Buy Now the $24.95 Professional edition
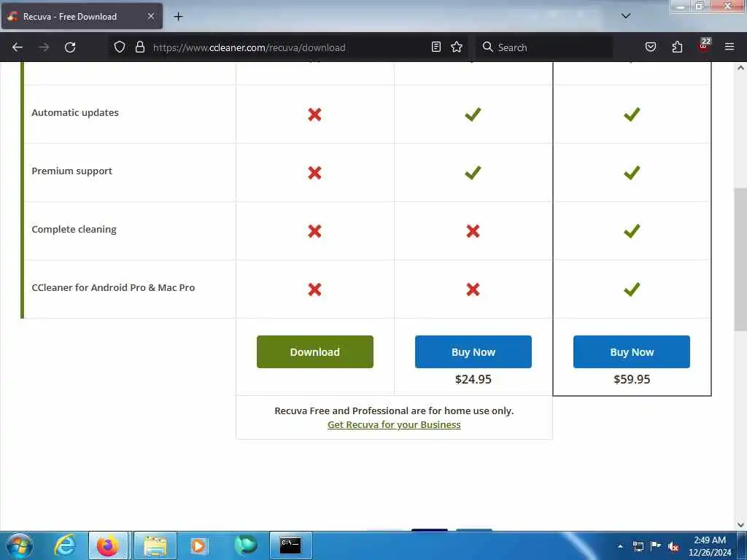 pyautogui.click(x=473, y=352)
